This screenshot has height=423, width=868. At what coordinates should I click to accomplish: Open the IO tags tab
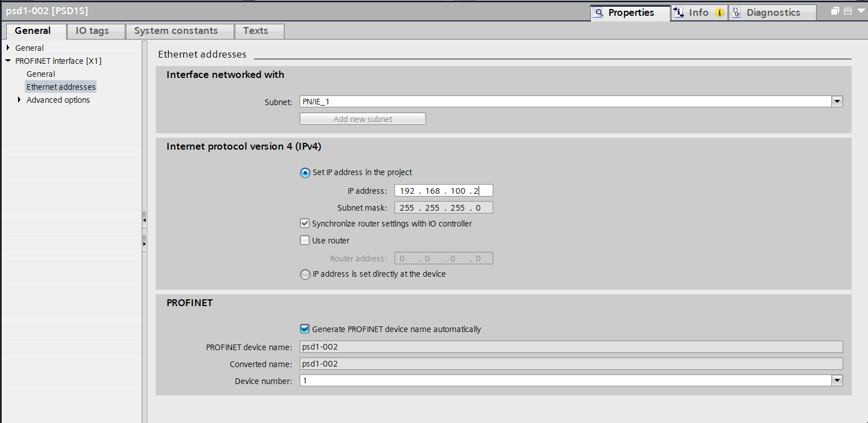click(x=92, y=30)
